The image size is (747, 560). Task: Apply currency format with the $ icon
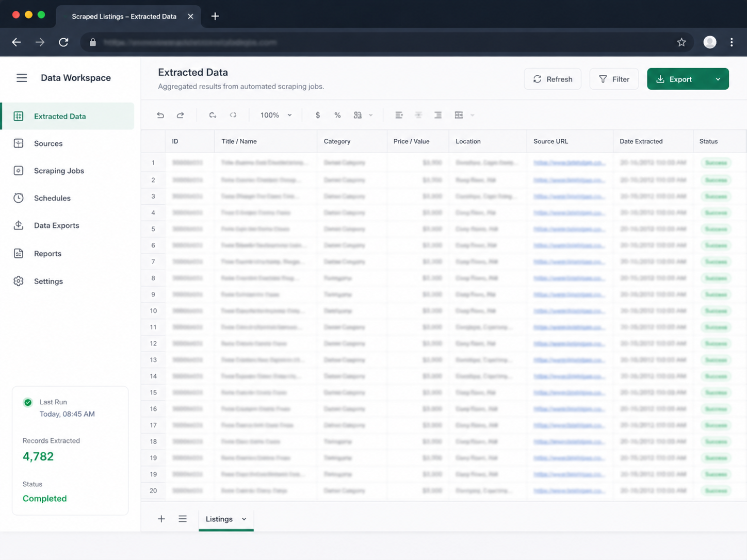pyautogui.click(x=318, y=115)
